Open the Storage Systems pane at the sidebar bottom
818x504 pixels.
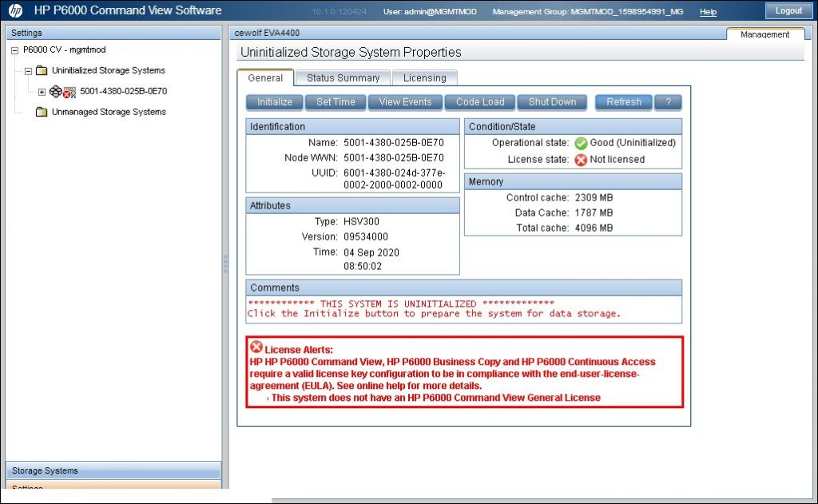coord(113,470)
